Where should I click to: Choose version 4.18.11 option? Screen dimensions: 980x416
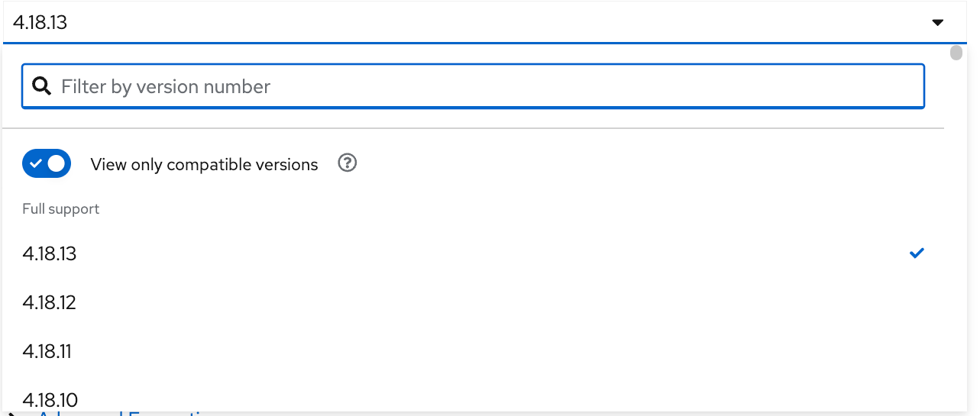click(x=47, y=351)
